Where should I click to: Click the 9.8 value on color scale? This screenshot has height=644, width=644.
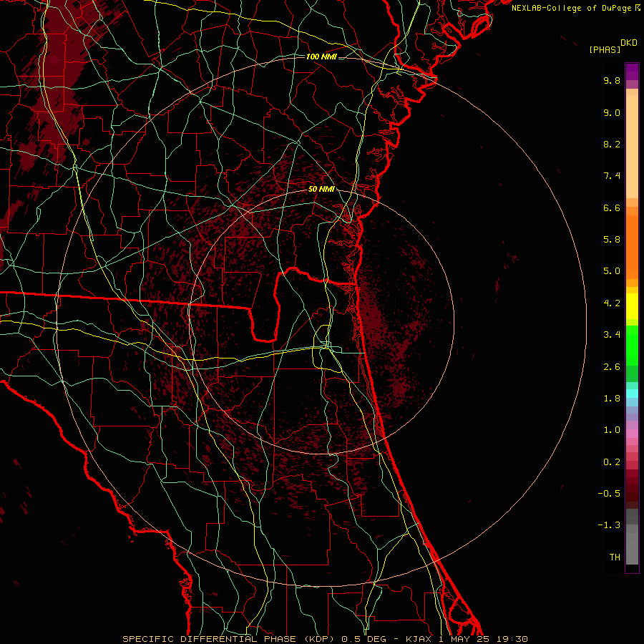coord(612,80)
